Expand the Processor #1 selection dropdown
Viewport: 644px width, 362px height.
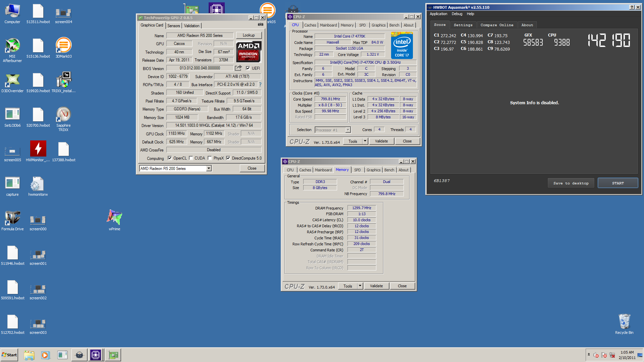coord(348,130)
